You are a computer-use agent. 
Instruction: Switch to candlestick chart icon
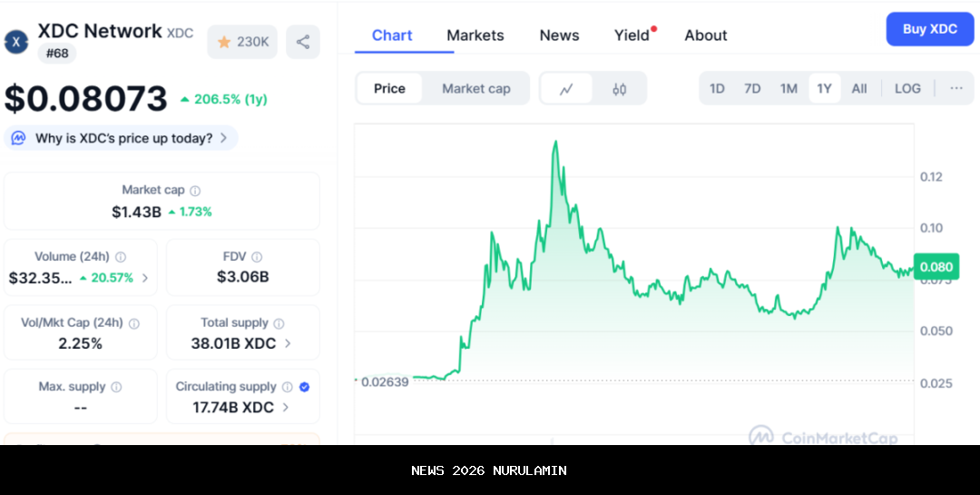[x=620, y=89]
